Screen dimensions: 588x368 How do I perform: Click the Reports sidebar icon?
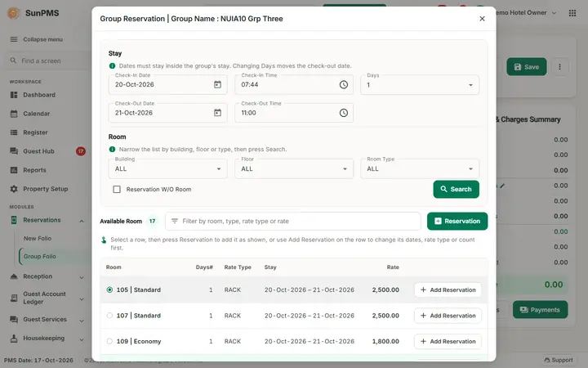(14, 170)
